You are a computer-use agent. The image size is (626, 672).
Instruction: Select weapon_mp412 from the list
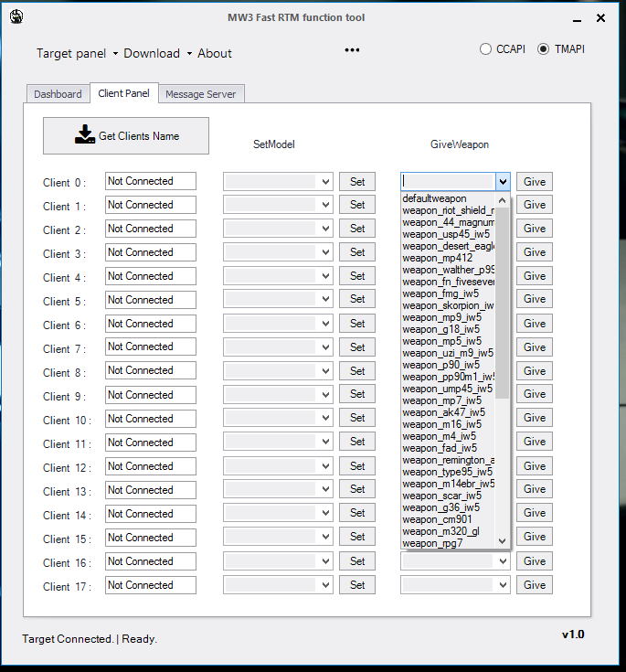click(448, 258)
